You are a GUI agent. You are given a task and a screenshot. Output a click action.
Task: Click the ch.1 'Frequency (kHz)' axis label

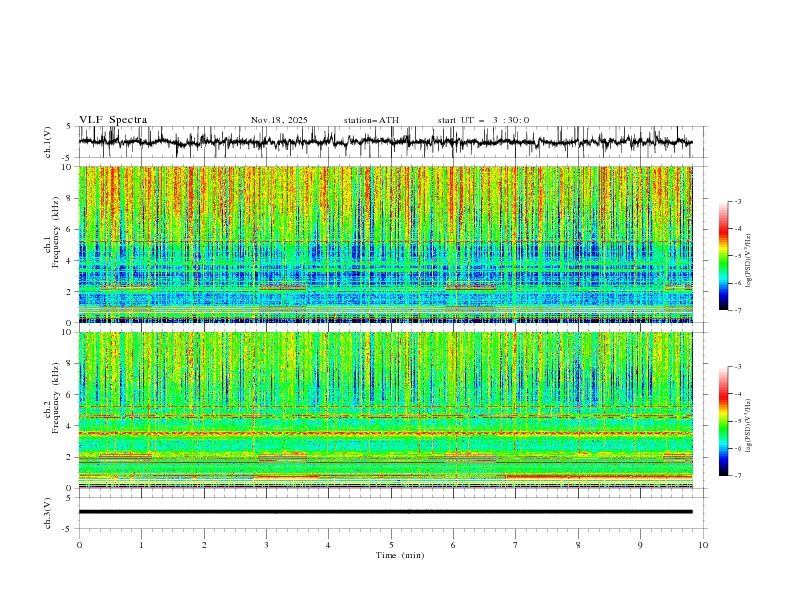pyautogui.click(x=55, y=233)
